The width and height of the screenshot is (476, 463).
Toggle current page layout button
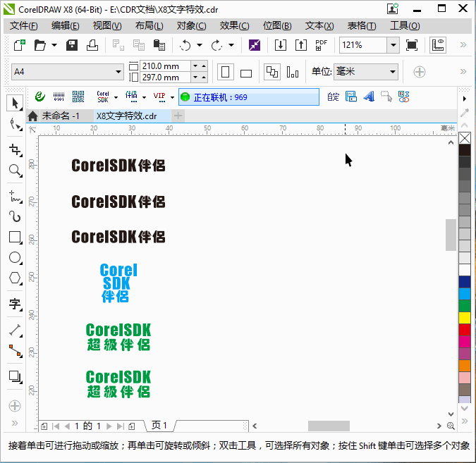pyautogui.click(x=293, y=72)
